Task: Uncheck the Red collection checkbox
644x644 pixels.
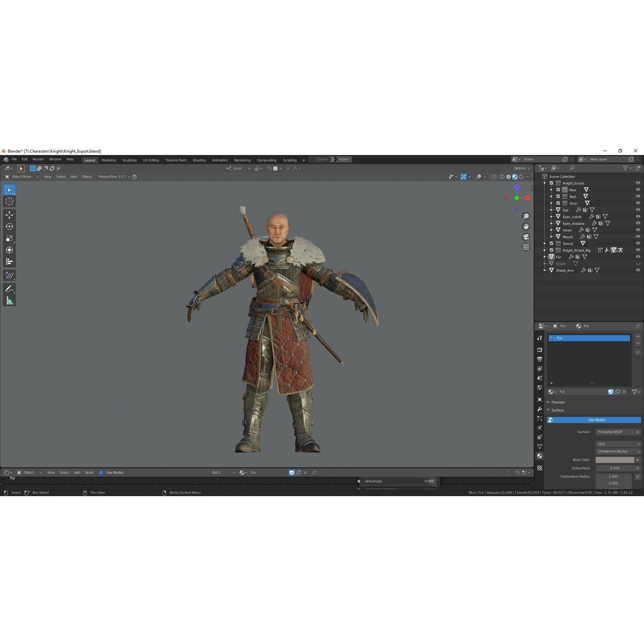Action: tap(558, 196)
